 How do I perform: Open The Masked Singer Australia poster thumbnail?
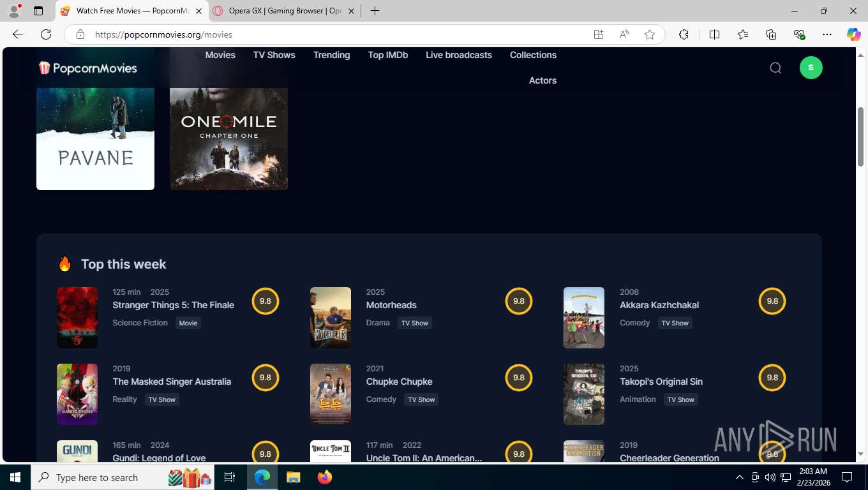pos(77,394)
